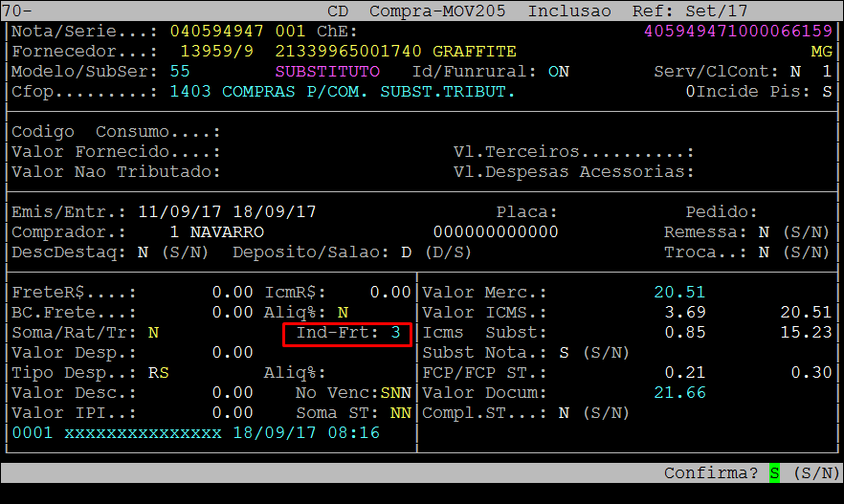Select the Ind-Frt value in the red box

point(394,333)
